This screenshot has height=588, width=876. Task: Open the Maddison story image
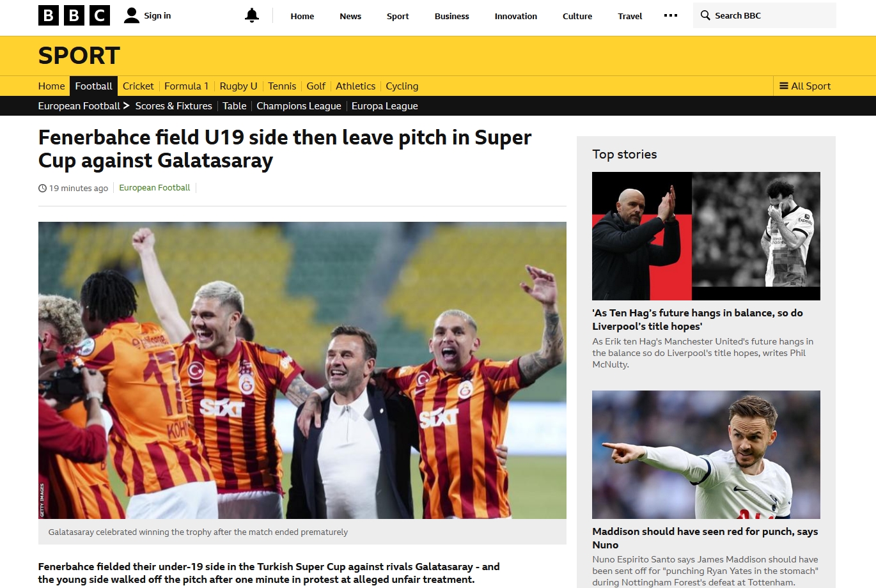706,454
